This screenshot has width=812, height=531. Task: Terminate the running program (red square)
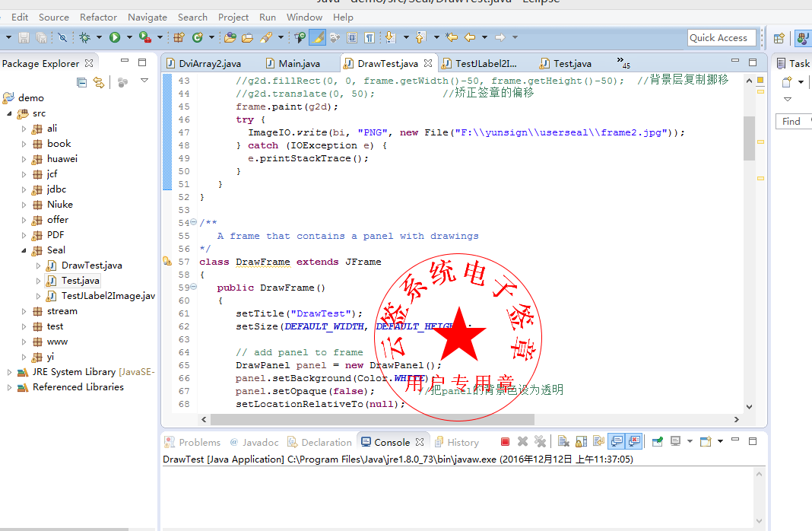505,441
